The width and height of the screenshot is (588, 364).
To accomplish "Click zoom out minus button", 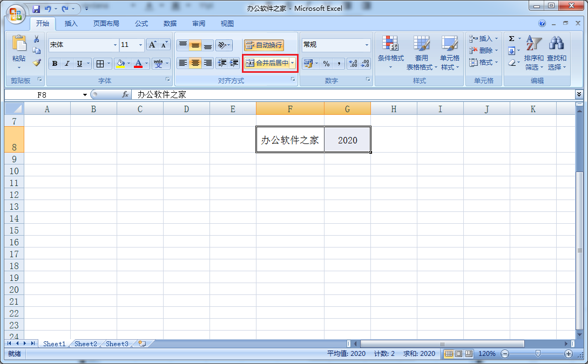I will [505, 354].
